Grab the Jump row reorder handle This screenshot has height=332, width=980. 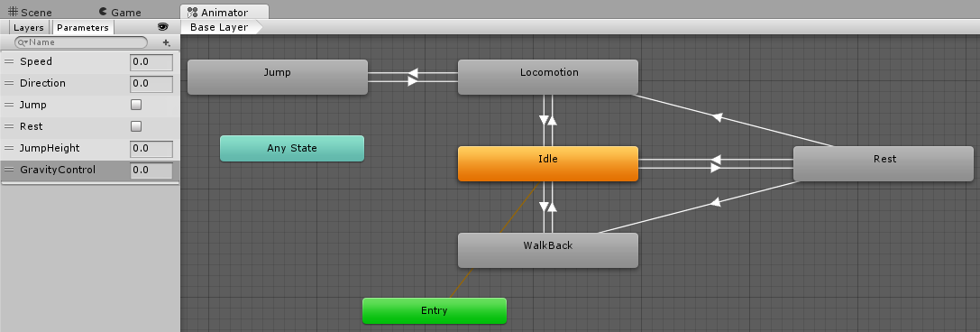pyautogui.click(x=9, y=105)
